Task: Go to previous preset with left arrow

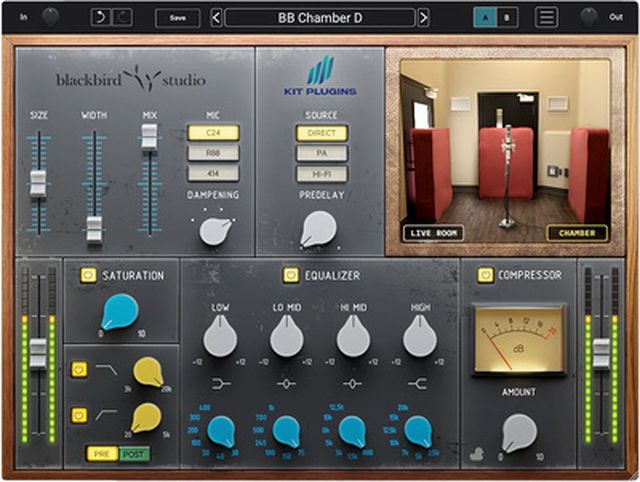Action: (x=216, y=18)
